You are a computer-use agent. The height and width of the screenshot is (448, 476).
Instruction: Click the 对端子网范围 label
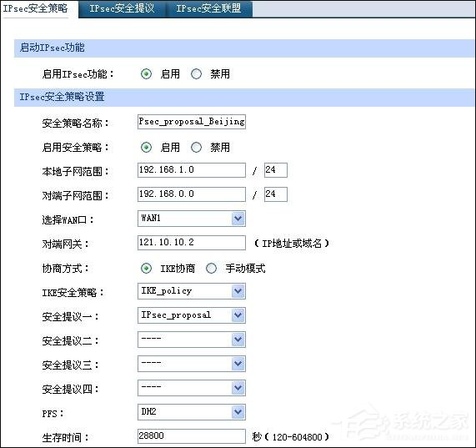[x=75, y=195]
